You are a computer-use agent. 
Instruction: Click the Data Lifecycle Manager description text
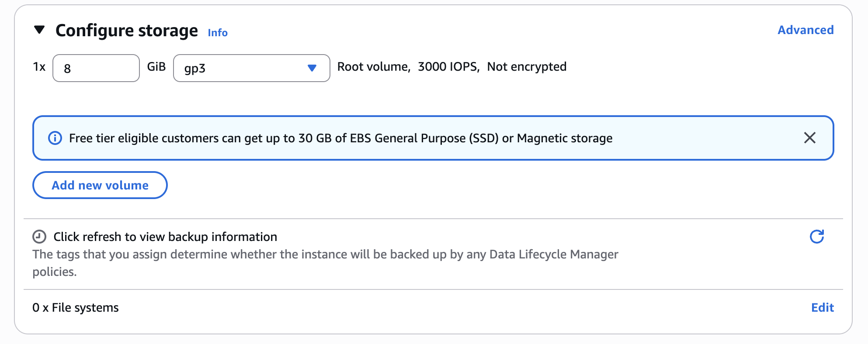click(x=325, y=255)
